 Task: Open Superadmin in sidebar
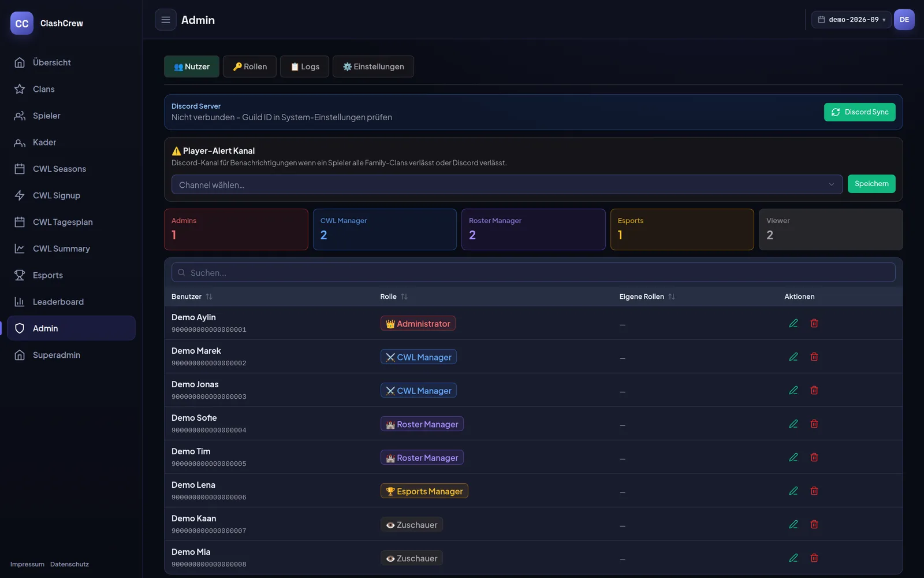pos(71,355)
